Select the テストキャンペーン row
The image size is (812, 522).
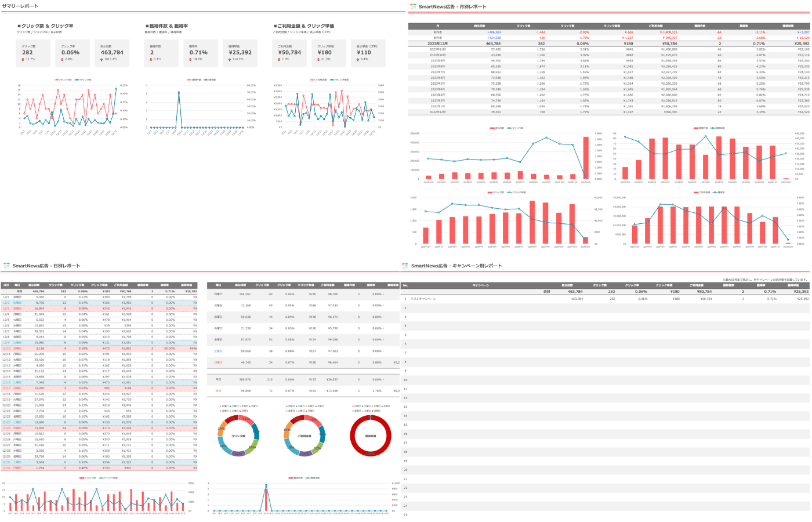[x=606, y=299]
